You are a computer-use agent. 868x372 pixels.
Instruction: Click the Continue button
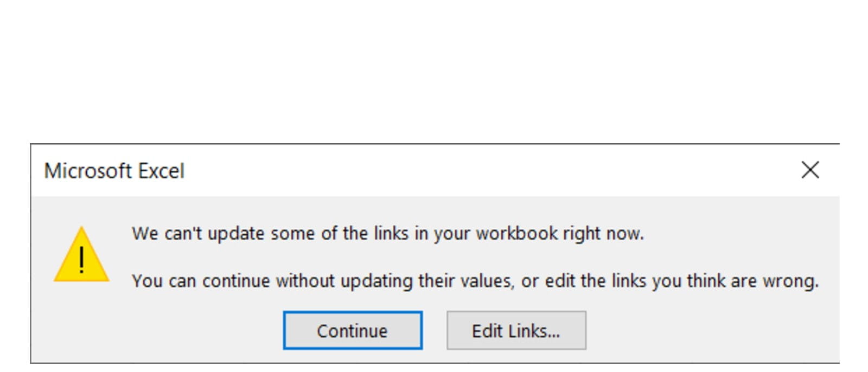[x=353, y=330]
